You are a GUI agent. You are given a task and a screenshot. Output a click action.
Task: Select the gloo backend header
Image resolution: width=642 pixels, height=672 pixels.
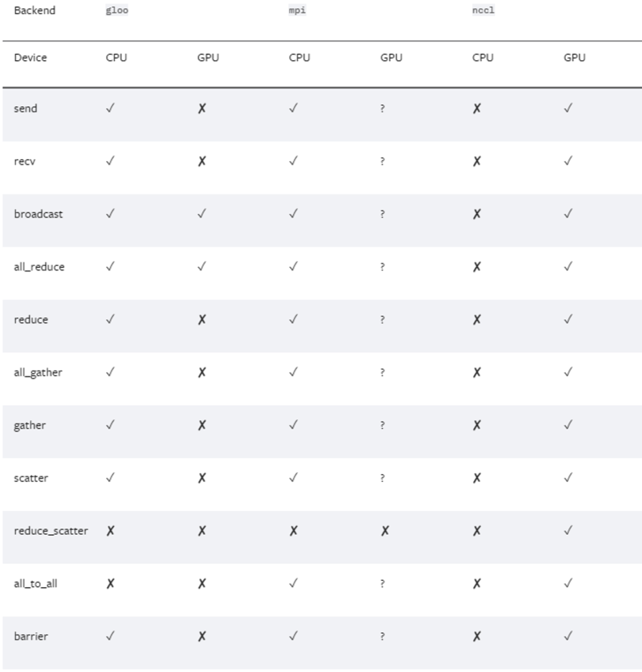(117, 10)
